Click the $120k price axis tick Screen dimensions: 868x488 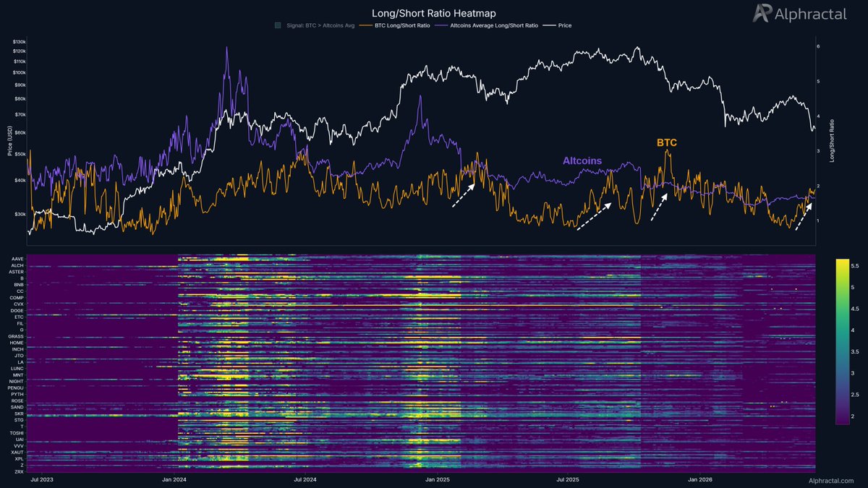(19, 51)
